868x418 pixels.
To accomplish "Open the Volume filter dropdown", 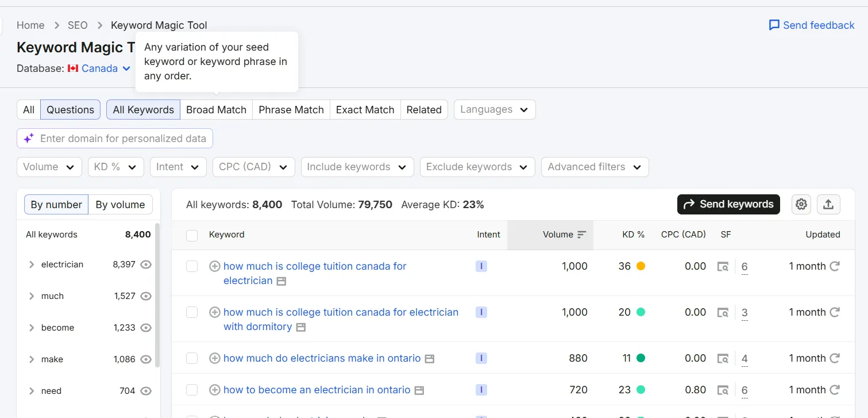I will [49, 167].
